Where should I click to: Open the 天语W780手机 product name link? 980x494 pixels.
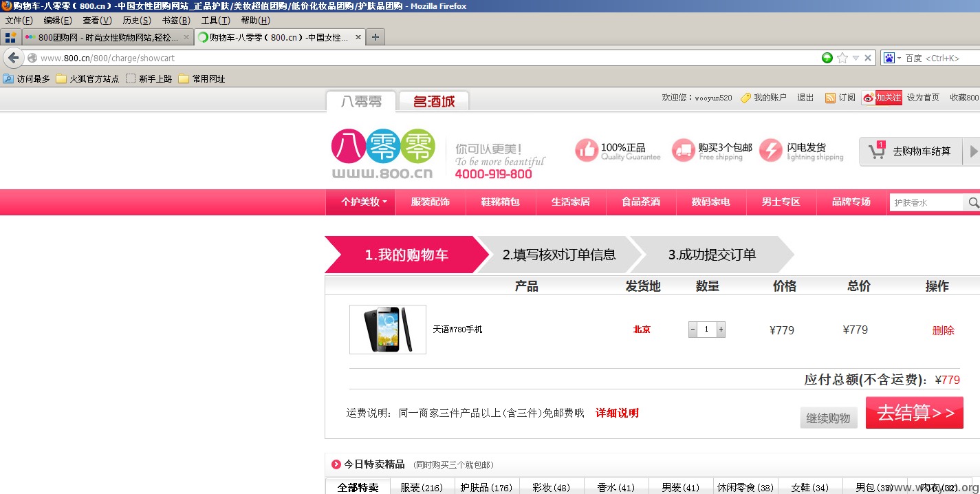(457, 330)
